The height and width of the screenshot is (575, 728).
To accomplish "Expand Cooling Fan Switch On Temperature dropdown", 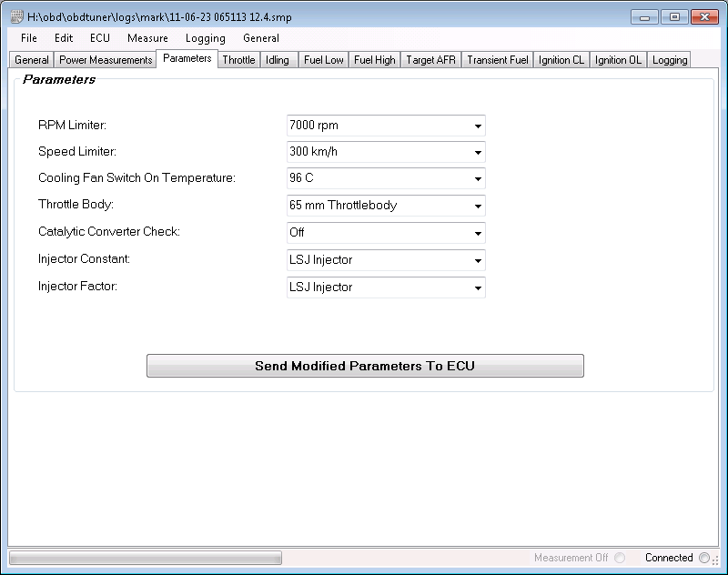I will pos(386,178).
